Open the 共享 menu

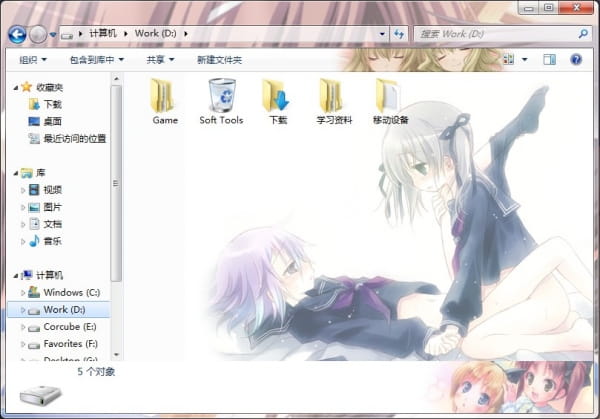160,60
